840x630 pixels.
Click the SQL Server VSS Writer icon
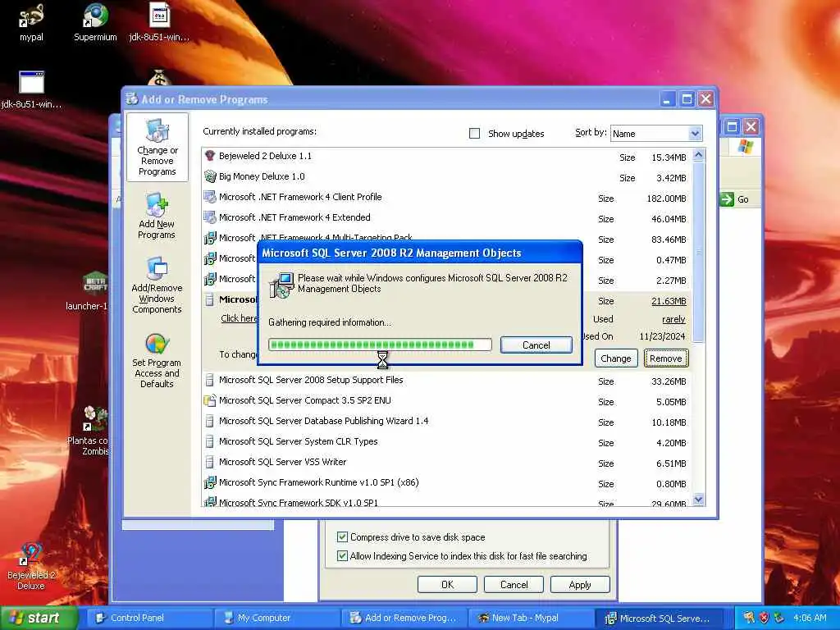tap(209, 462)
